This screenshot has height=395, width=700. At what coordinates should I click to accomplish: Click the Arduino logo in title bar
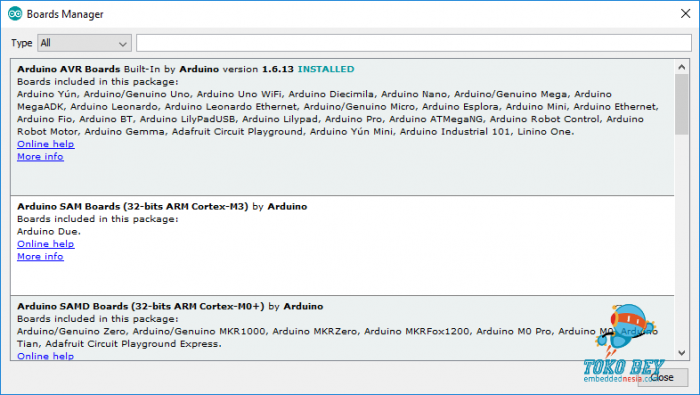coord(15,14)
